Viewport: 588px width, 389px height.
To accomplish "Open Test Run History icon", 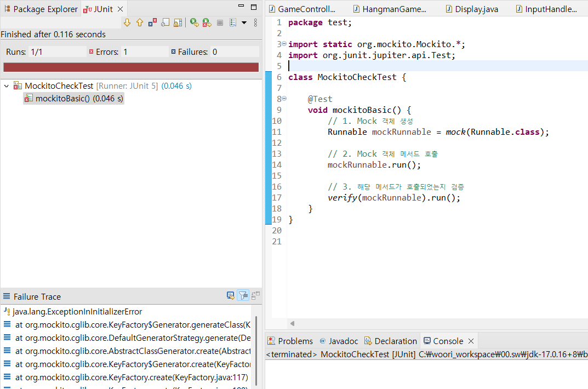I will point(233,22).
